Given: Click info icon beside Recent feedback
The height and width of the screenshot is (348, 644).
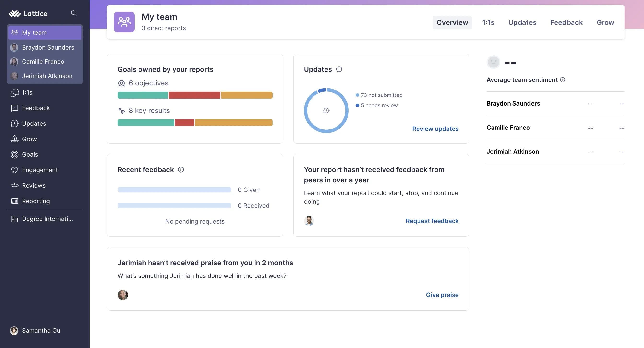Looking at the screenshot, I should coord(180,170).
